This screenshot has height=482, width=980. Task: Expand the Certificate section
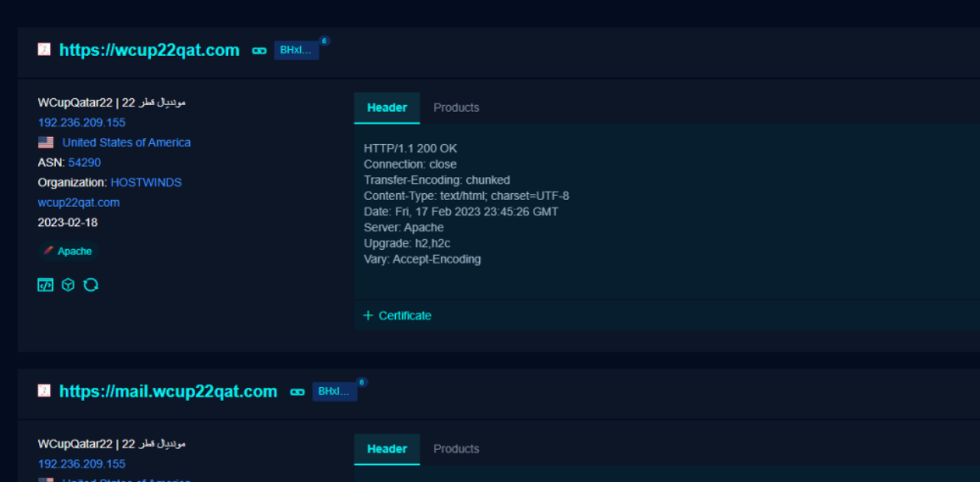(x=397, y=316)
